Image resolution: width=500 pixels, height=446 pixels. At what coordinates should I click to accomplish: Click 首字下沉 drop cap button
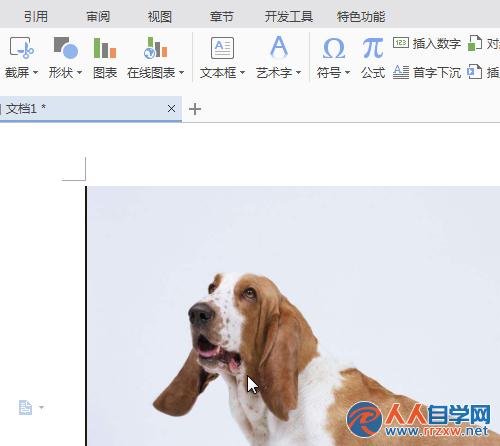click(427, 72)
